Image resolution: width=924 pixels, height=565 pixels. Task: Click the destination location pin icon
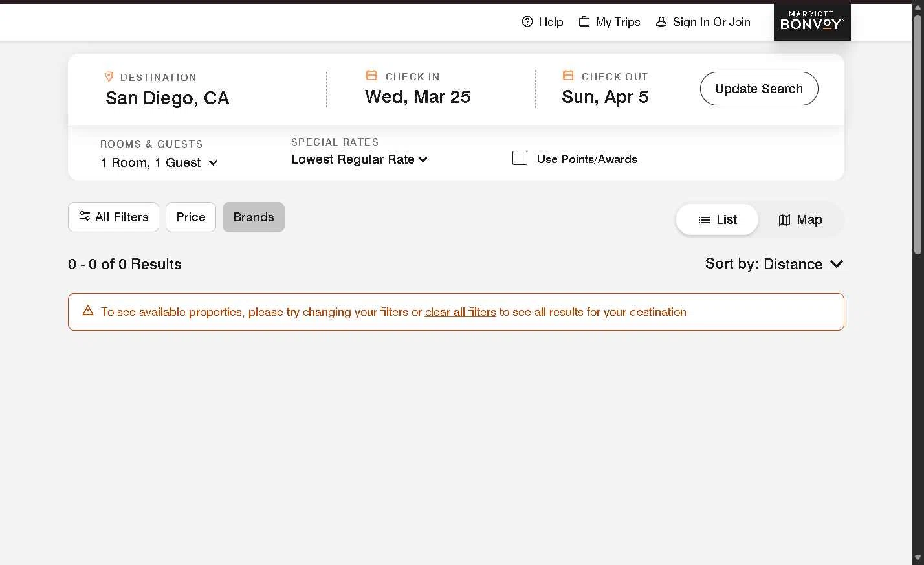coord(109,77)
